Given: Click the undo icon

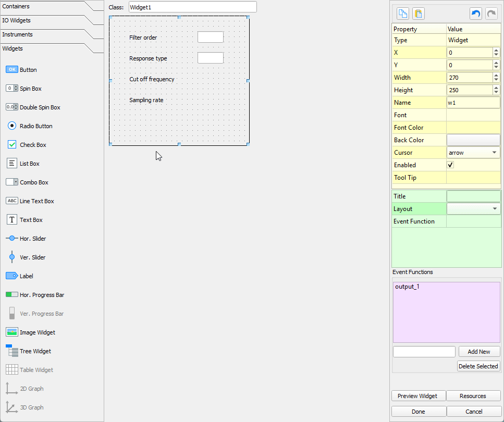Looking at the screenshot, I should coord(475,13).
